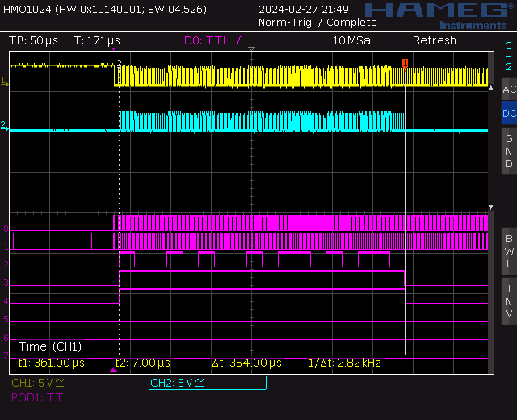The width and height of the screenshot is (517, 420).
Task: Enable AC coupling for channel 2
Action: click(509, 90)
